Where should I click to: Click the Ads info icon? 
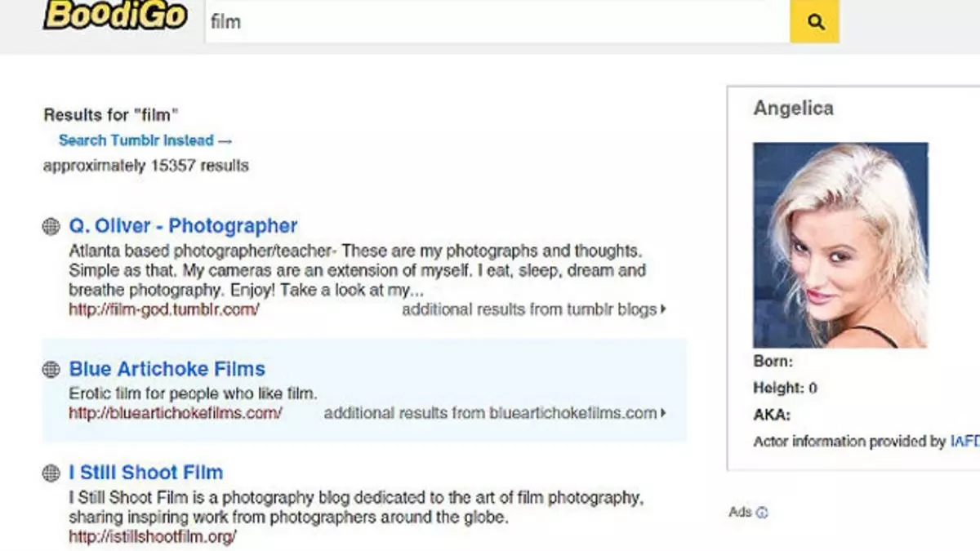(763, 513)
